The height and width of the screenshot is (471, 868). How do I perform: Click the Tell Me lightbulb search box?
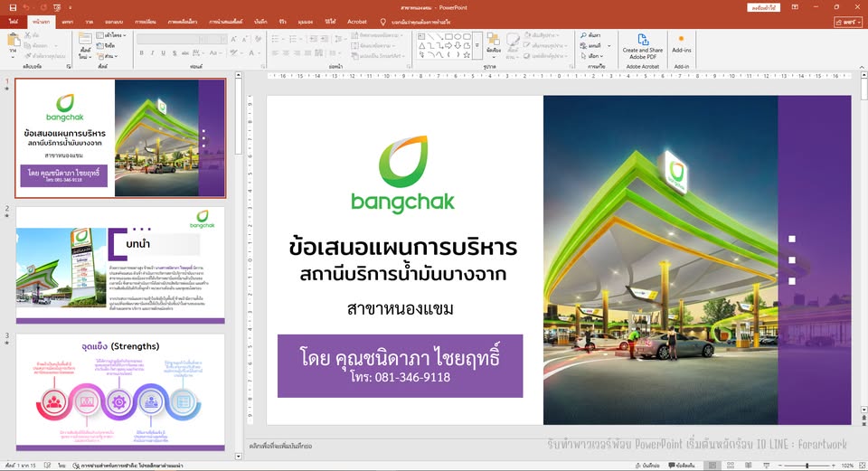click(x=415, y=22)
